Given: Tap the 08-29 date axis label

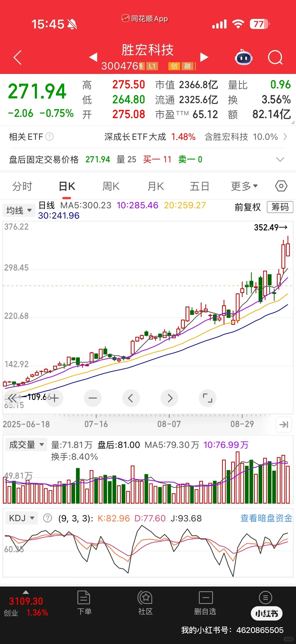Looking at the screenshot, I should click(242, 424).
